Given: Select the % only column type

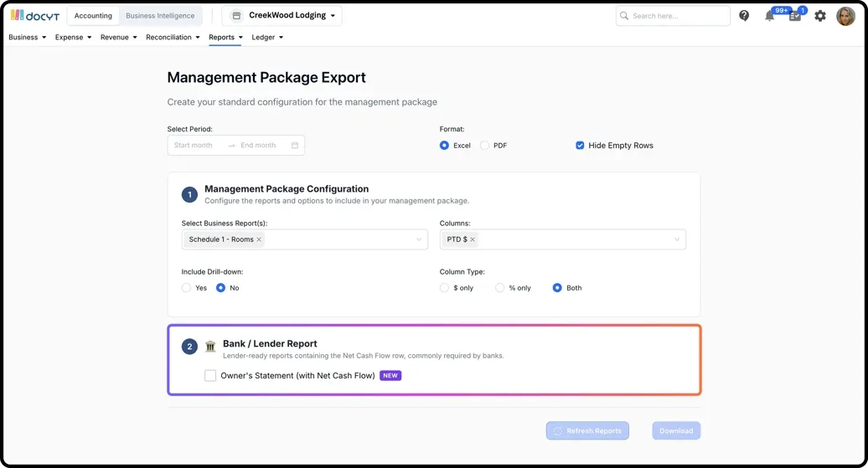Looking at the screenshot, I should (x=500, y=288).
